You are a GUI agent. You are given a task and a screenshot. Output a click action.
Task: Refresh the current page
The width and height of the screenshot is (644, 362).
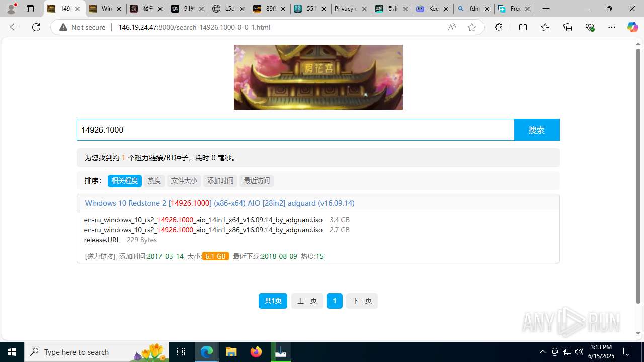coord(36,27)
